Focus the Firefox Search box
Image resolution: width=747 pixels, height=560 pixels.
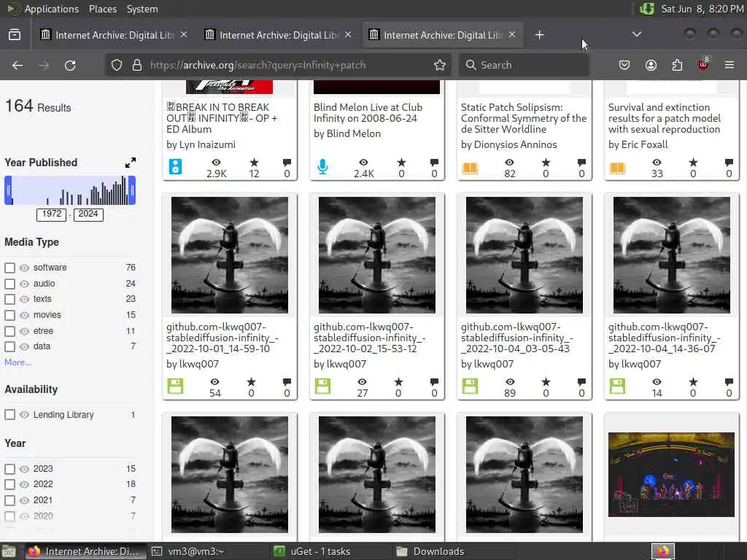tap(524, 65)
